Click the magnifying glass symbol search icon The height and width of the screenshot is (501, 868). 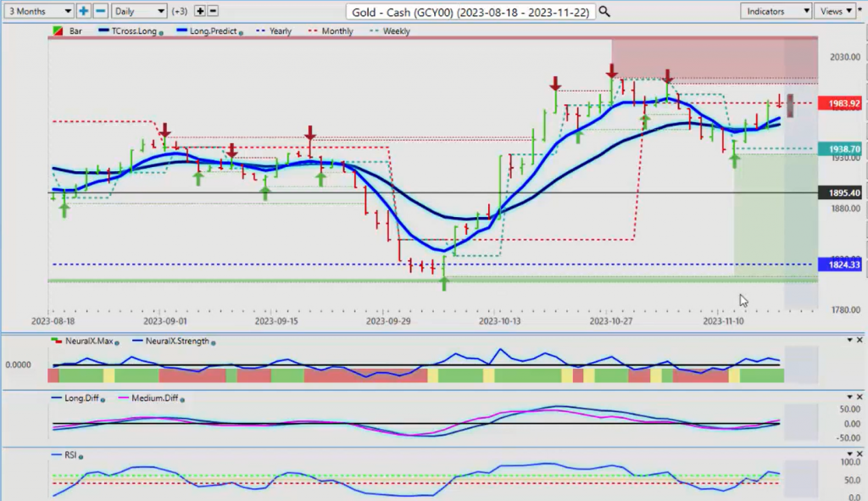click(604, 11)
